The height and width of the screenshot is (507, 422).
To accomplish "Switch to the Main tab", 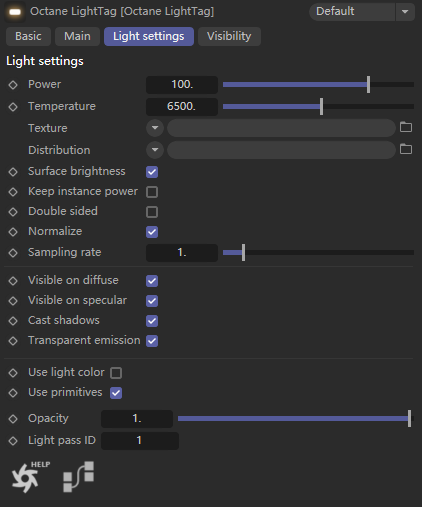I will pyautogui.click(x=77, y=36).
